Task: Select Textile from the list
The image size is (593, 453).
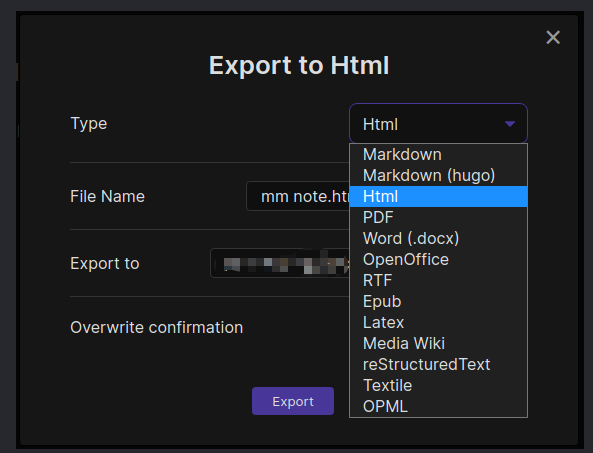Action: [x=438, y=385]
